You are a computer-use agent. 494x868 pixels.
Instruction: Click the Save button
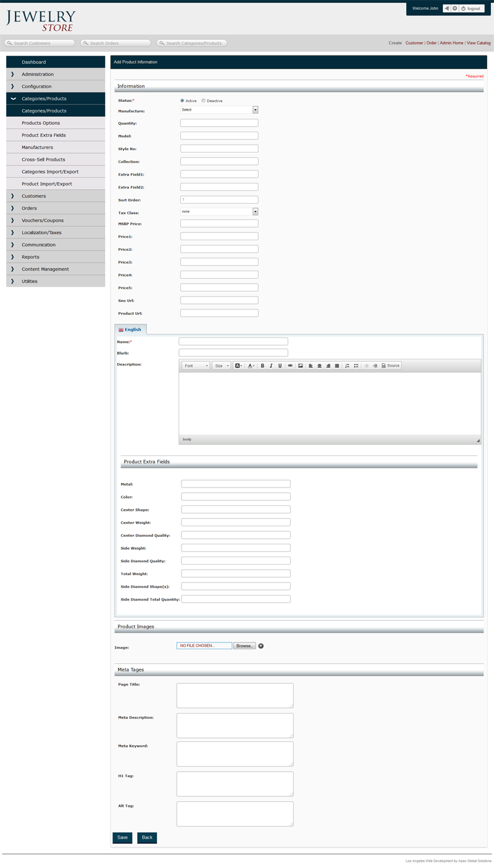(x=122, y=838)
